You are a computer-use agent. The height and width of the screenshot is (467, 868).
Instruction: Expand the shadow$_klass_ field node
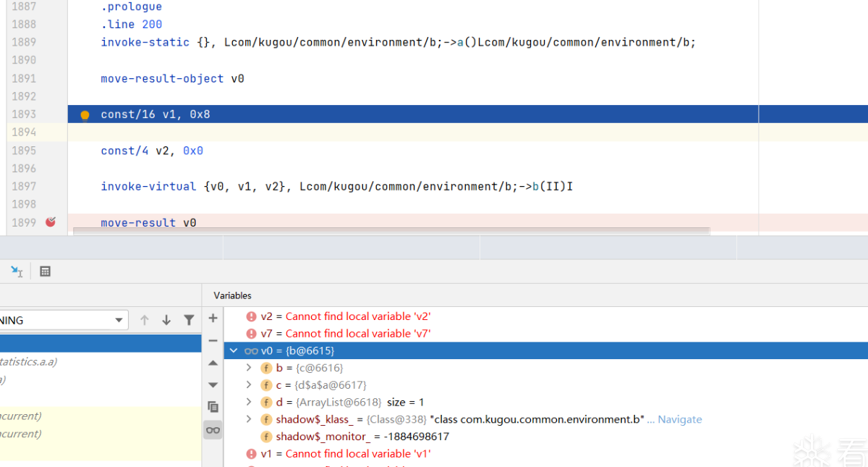tap(249, 419)
